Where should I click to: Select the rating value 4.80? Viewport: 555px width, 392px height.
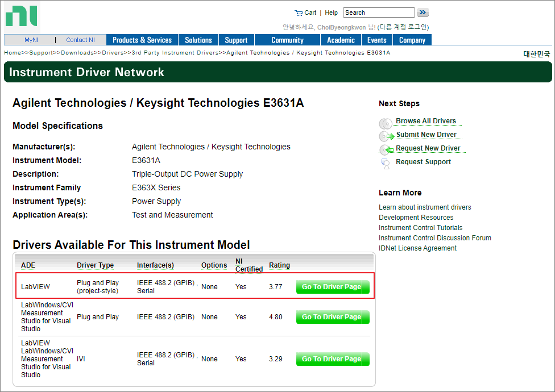pyautogui.click(x=275, y=316)
